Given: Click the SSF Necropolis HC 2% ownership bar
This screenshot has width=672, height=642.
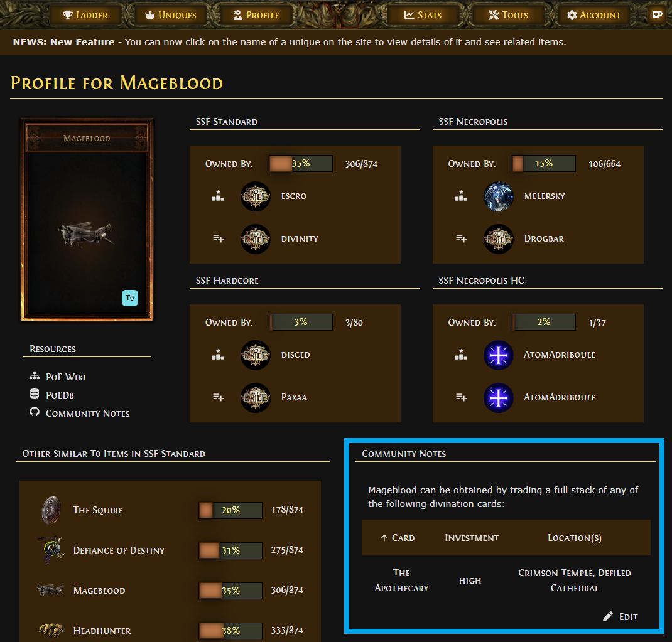Looking at the screenshot, I should (x=544, y=322).
